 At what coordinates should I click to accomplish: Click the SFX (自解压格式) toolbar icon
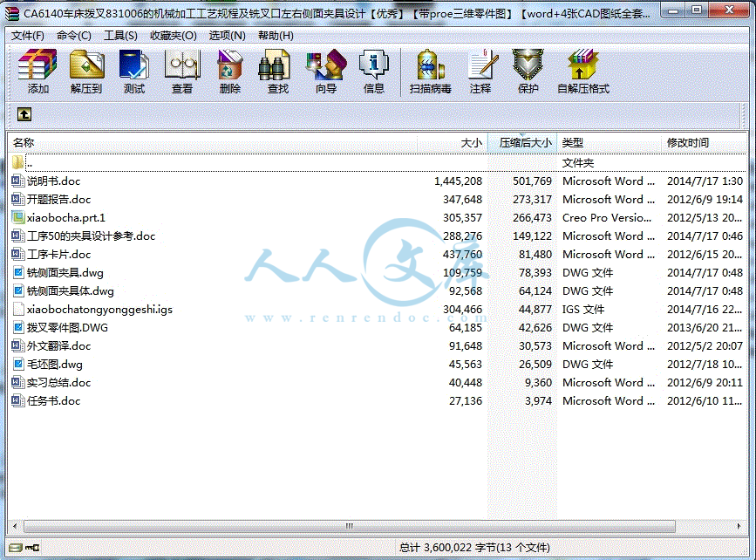(x=582, y=72)
